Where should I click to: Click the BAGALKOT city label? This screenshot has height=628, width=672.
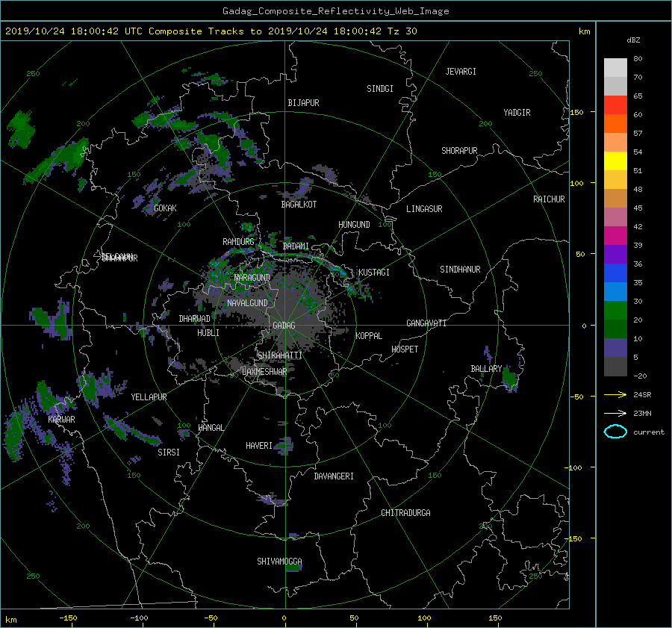[x=299, y=205]
